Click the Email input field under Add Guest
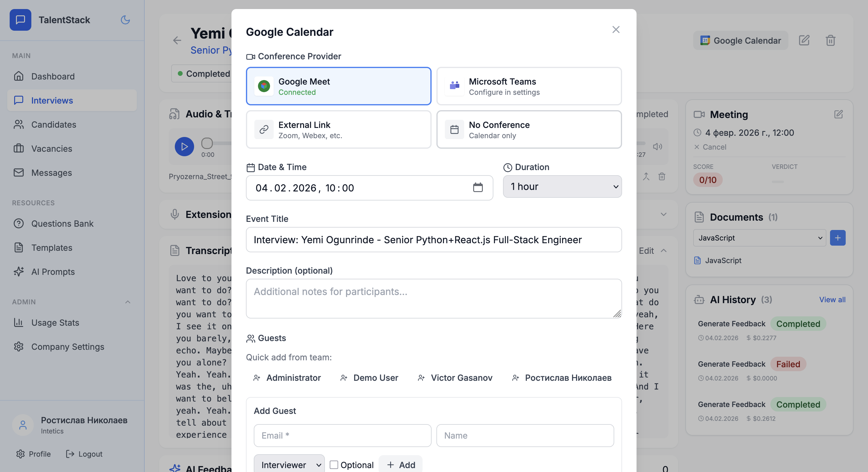Image resolution: width=868 pixels, height=472 pixels. [342, 435]
